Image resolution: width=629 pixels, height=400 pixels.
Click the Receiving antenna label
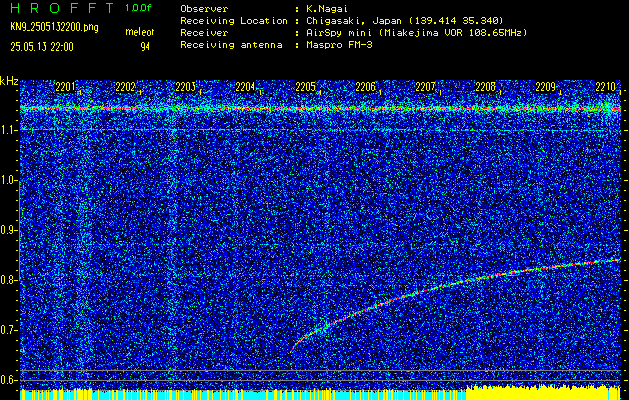click(x=231, y=45)
